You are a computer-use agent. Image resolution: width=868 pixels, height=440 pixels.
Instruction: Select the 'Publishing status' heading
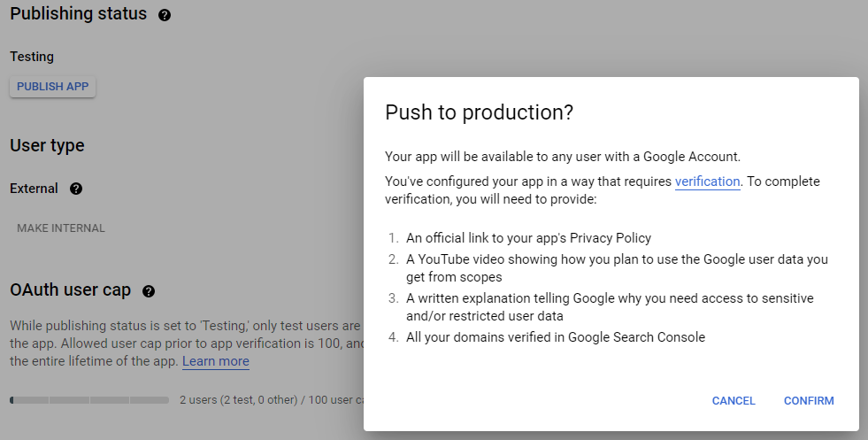(79, 13)
